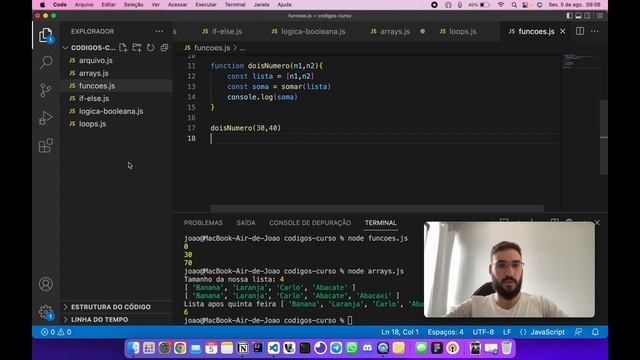Open customize layout icon in title bar
The image size is (640, 360).
pos(600,16)
